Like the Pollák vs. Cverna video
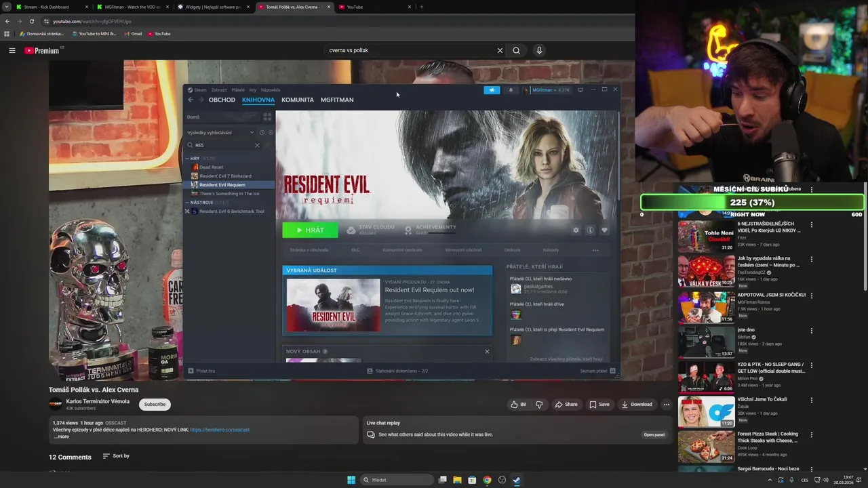 [x=519, y=405]
